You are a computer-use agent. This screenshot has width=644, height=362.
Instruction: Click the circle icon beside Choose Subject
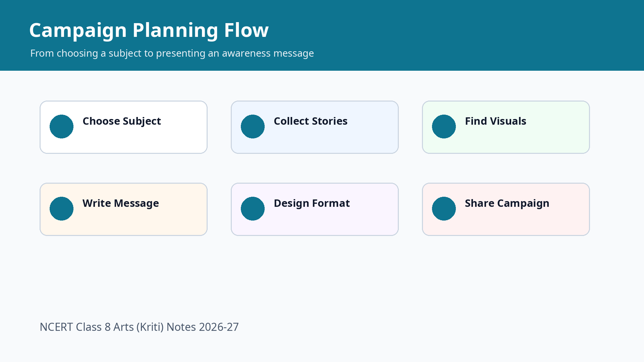(61, 126)
